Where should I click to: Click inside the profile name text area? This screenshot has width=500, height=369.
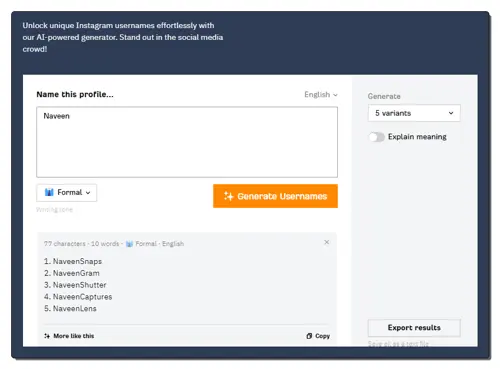tap(187, 142)
